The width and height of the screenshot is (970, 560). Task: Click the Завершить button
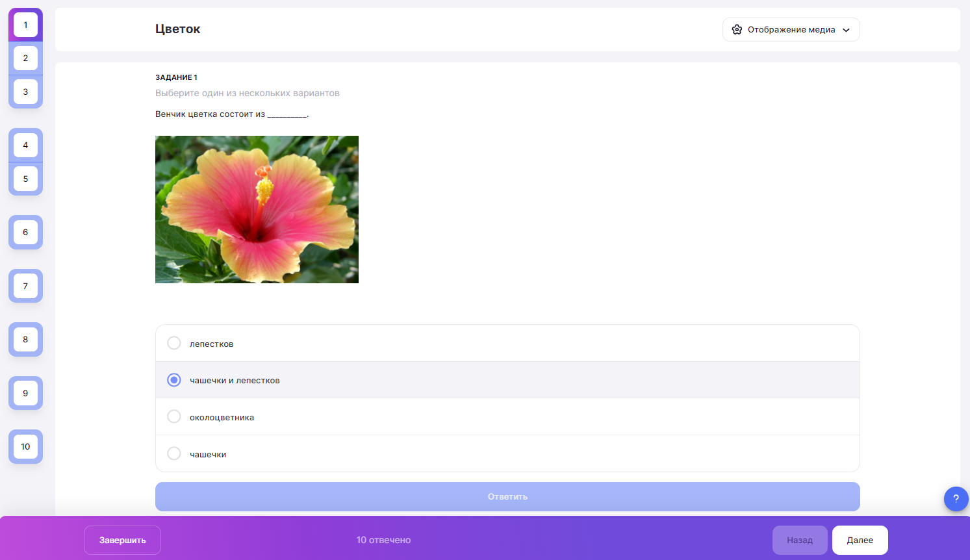(122, 540)
